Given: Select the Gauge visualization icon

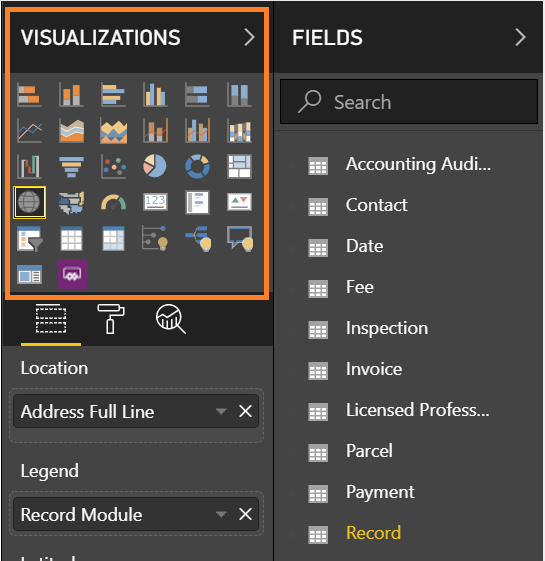Looking at the screenshot, I should pos(113,202).
